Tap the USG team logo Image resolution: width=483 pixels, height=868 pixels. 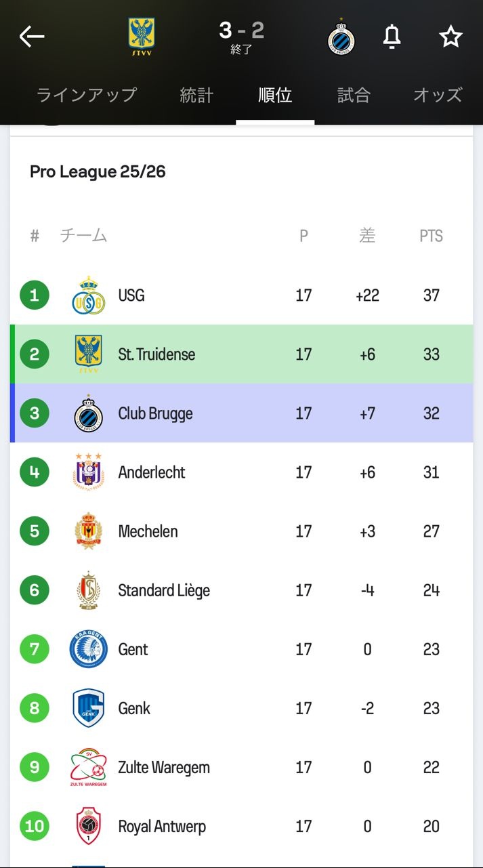[x=89, y=295]
